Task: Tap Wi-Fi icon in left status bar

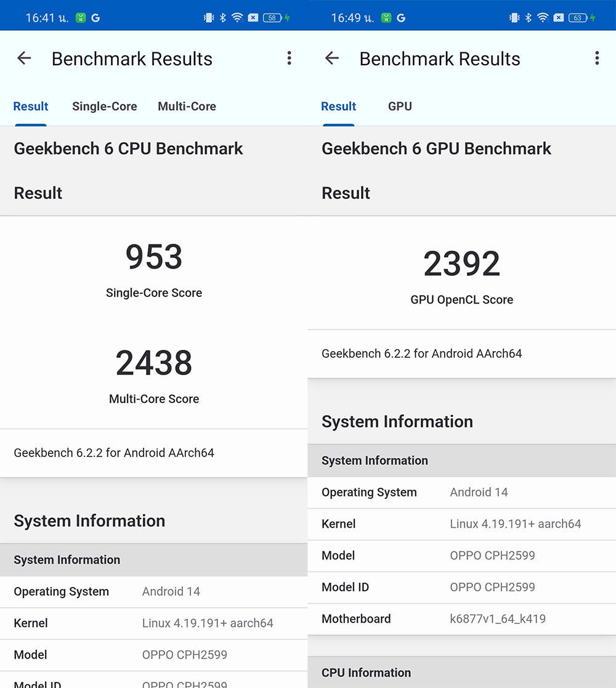Action: pyautogui.click(x=237, y=18)
